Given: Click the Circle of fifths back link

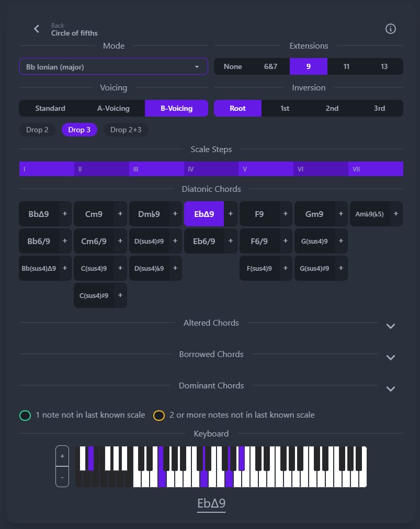Looking at the screenshot, I should click(x=74, y=33).
